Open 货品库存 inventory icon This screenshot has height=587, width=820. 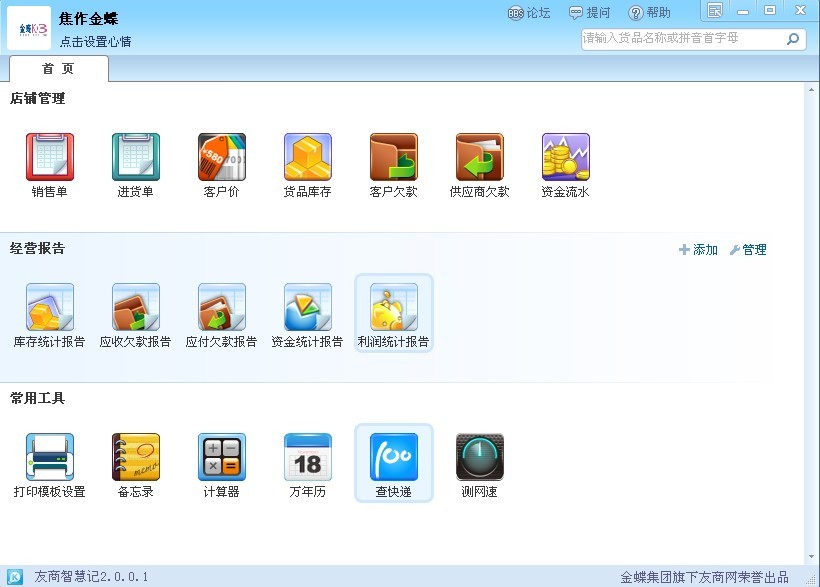coord(308,158)
